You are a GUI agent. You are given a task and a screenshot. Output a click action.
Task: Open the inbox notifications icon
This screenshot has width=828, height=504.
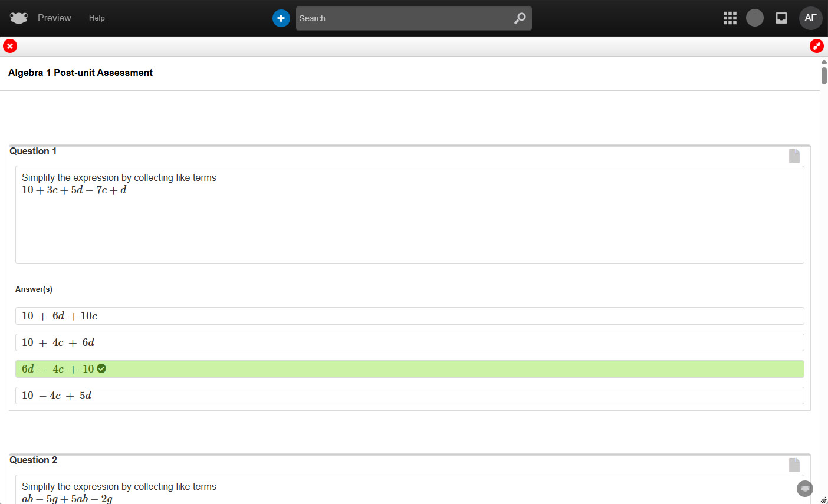click(781, 18)
